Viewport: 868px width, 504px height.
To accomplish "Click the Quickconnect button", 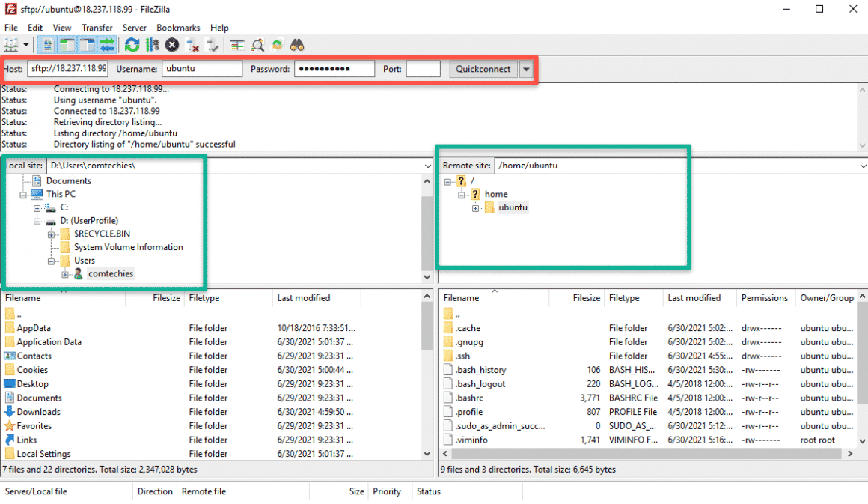I will [x=483, y=69].
